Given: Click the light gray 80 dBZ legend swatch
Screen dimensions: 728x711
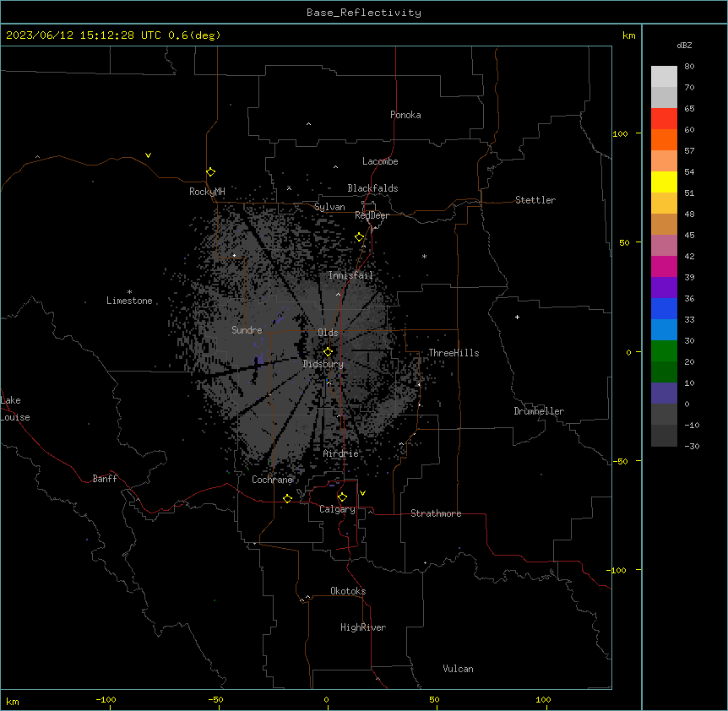Looking at the screenshot, I should click(664, 77).
